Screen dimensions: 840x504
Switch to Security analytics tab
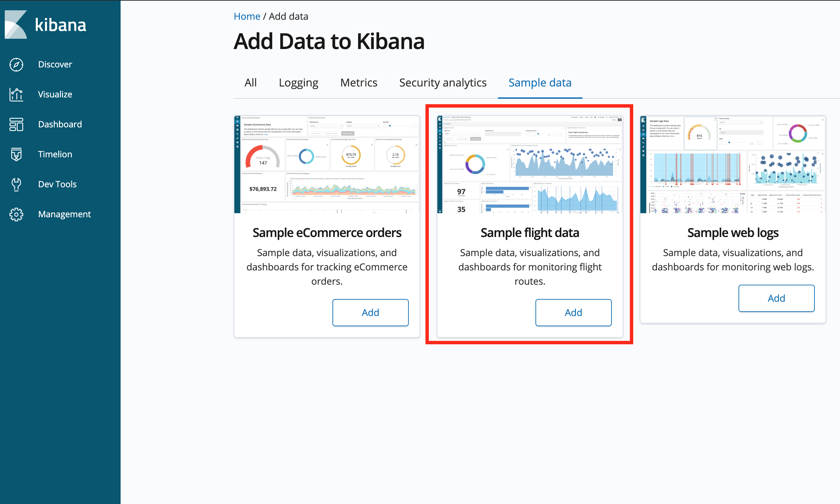[443, 83]
